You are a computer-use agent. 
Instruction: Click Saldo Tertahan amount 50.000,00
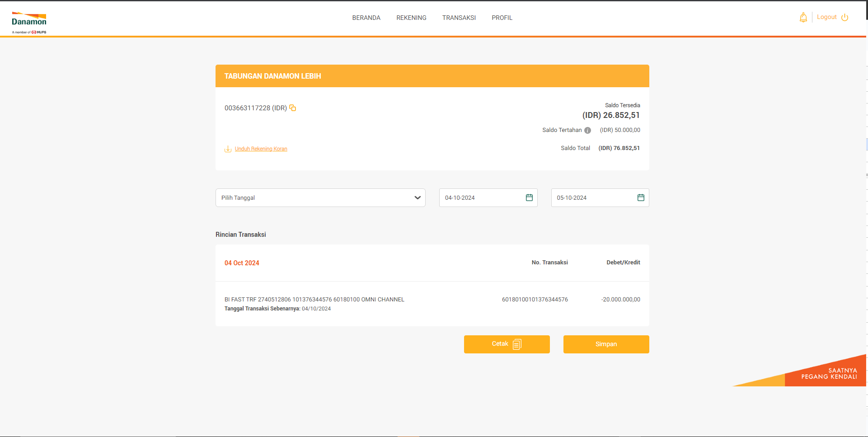(x=620, y=130)
